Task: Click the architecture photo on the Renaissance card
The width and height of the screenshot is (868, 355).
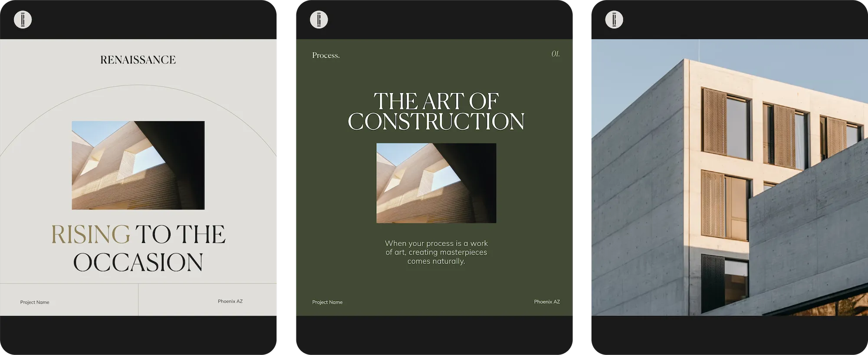Action: point(138,165)
